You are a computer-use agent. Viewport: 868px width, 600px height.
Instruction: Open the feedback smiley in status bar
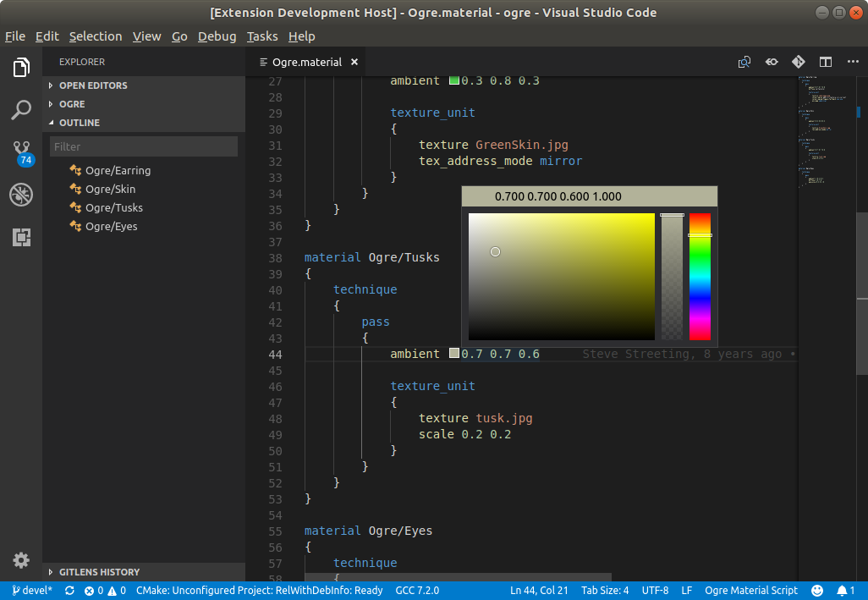[817, 591]
